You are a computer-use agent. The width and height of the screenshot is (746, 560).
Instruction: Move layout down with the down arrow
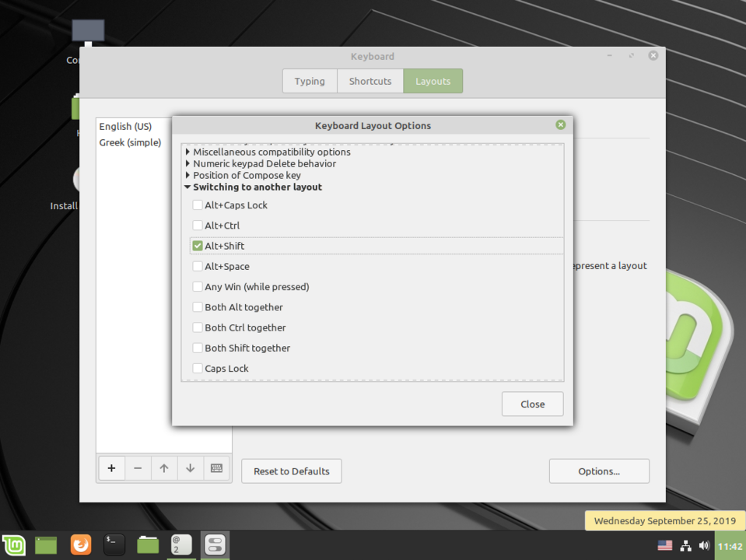pyautogui.click(x=191, y=468)
